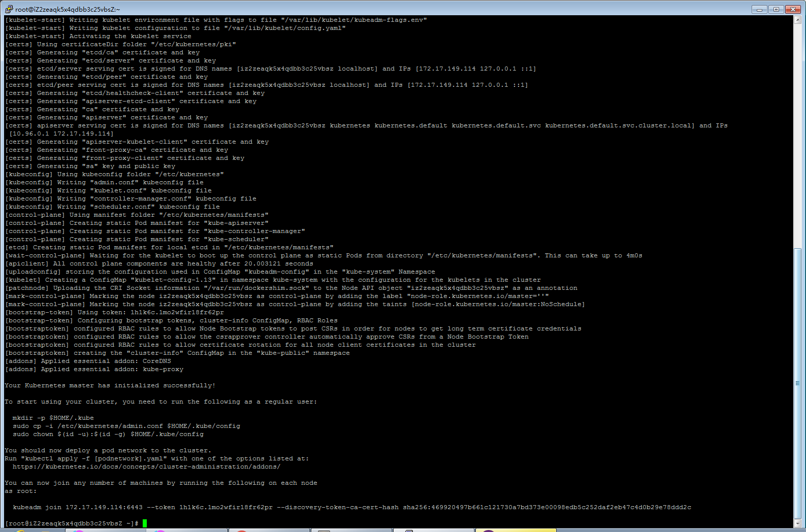Click the "Marking the node ... adding the taints" line
The height and width of the screenshot is (532, 806).
(295, 304)
